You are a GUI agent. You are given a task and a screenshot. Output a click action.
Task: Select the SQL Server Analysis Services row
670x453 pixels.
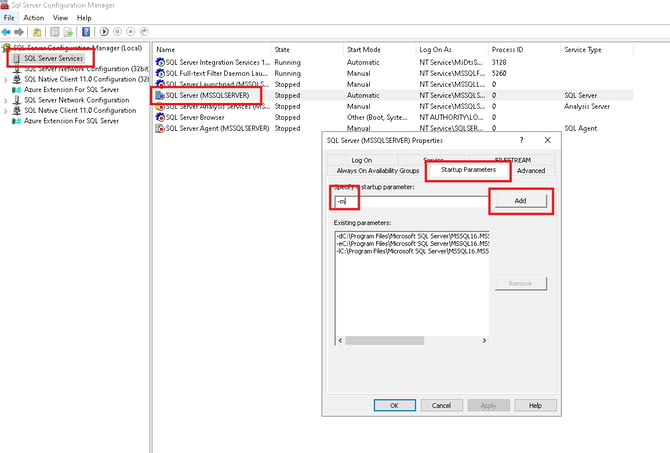pyautogui.click(x=393, y=106)
